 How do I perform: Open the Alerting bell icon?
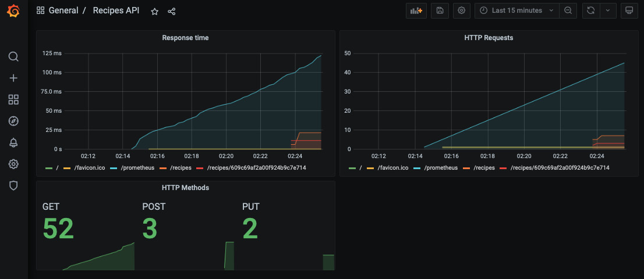click(13, 142)
